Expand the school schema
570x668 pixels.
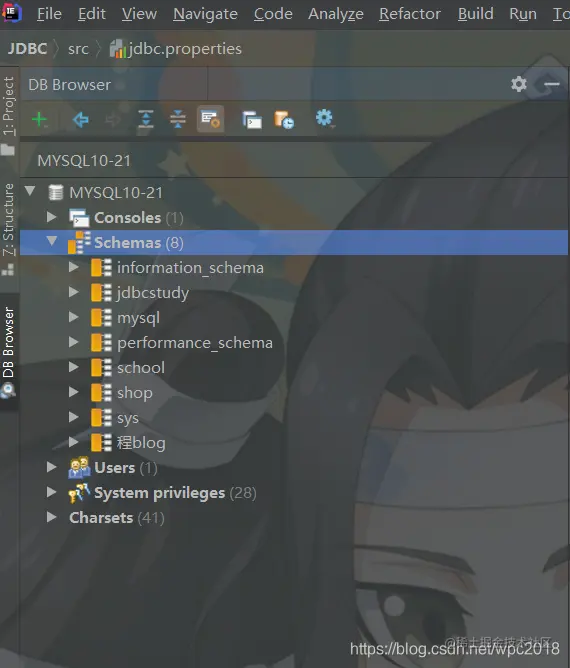(74, 367)
